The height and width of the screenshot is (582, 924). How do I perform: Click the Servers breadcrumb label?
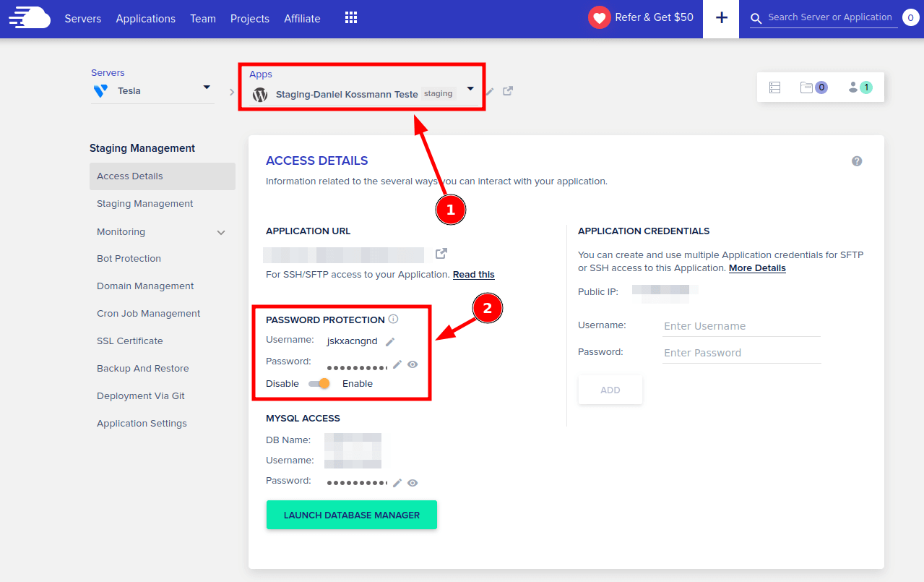pyautogui.click(x=108, y=73)
